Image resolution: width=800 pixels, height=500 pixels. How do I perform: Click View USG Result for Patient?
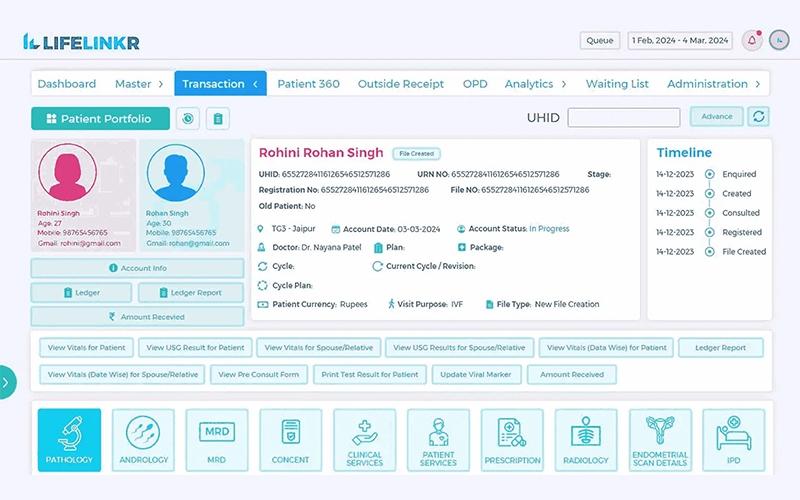[x=195, y=347]
